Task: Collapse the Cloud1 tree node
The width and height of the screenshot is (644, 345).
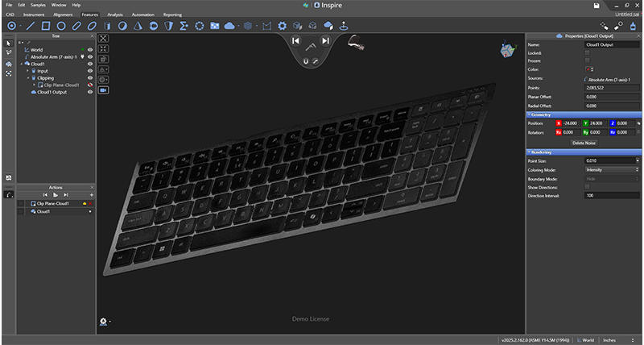Action: click(x=22, y=64)
